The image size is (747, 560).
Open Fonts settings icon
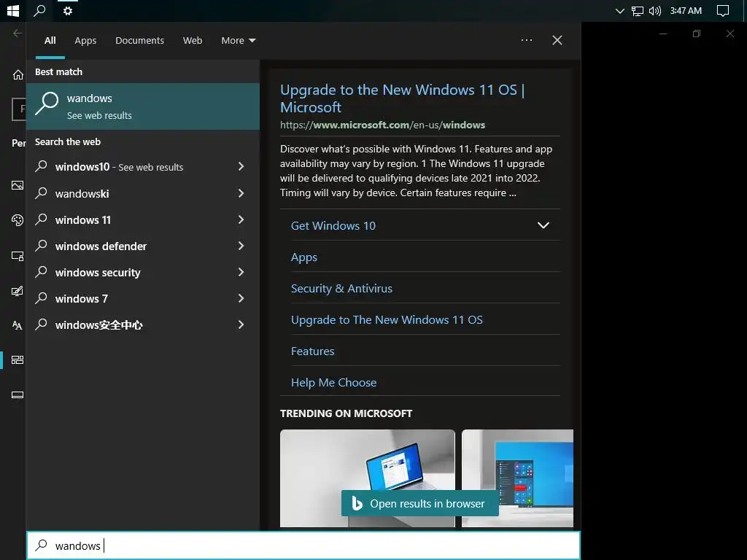[x=18, y=325]
